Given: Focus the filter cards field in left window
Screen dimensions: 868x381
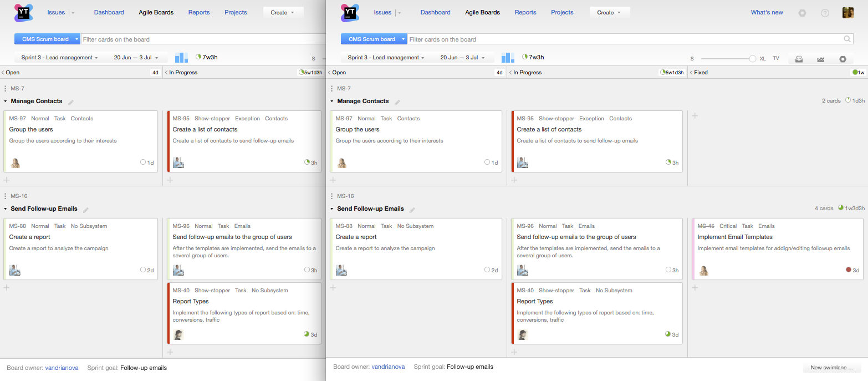Looking at the screenshot, I should (203, 39).
